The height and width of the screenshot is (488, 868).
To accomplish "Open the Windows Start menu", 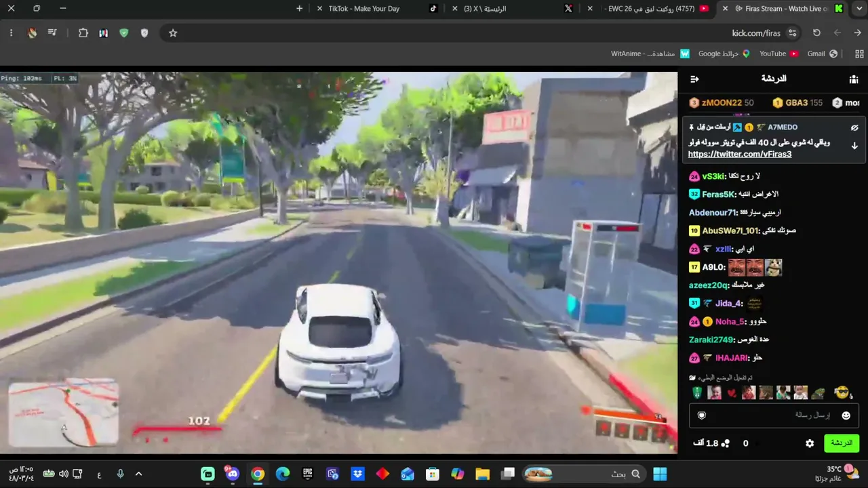I will (x=660, y=474).
